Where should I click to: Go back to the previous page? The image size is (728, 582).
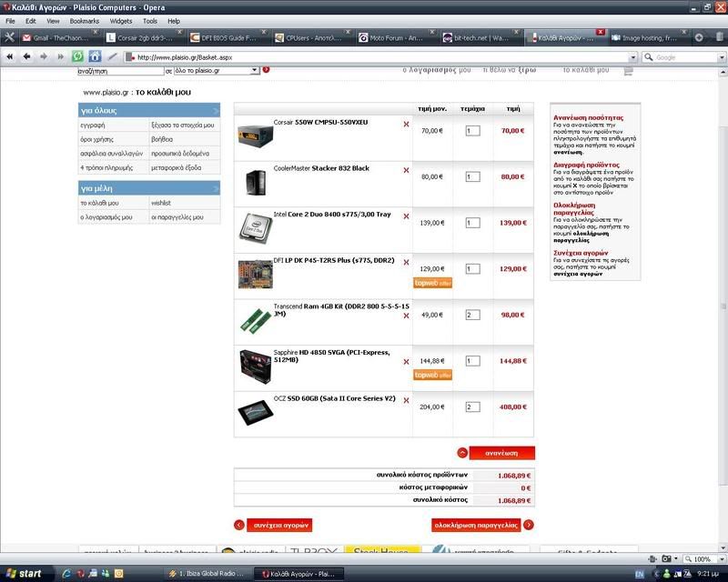(26, 56)
